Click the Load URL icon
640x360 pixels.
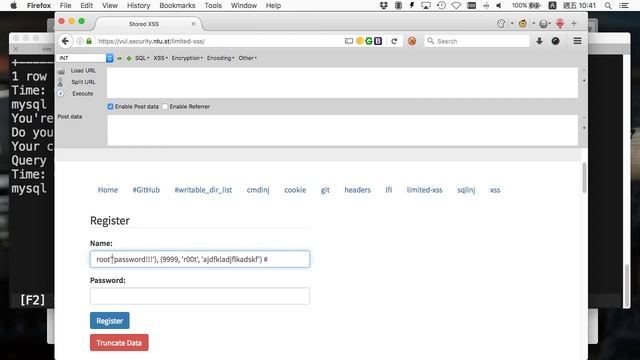pos(61,71)
